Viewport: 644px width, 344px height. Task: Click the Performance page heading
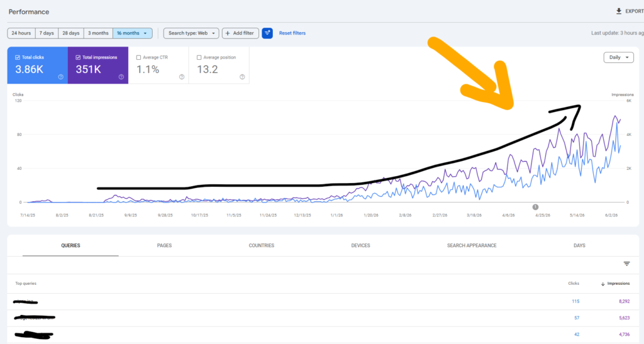[29, 12]
